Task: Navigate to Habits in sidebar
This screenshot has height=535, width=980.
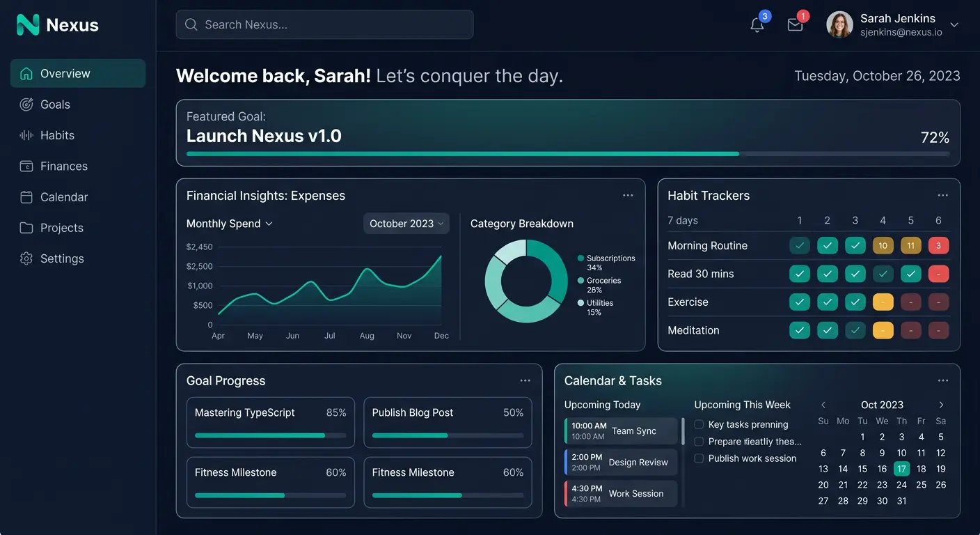Action: pos(57,135)
